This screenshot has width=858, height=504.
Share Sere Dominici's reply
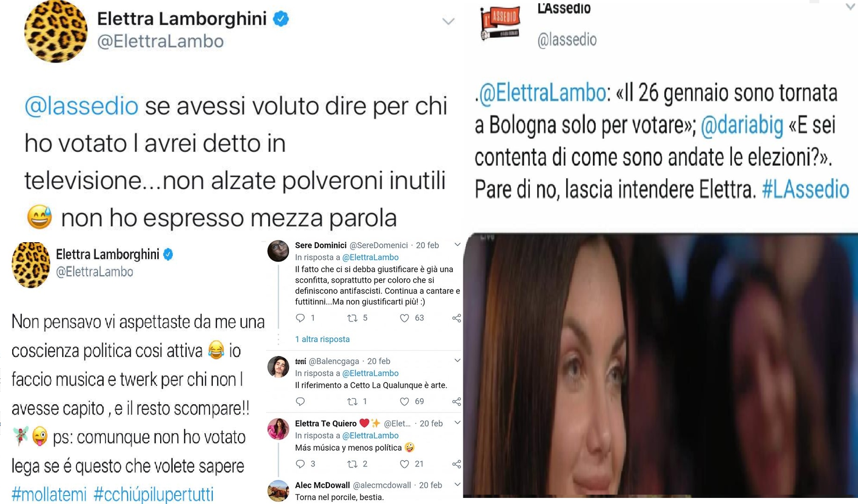click(x=457, y=318)
